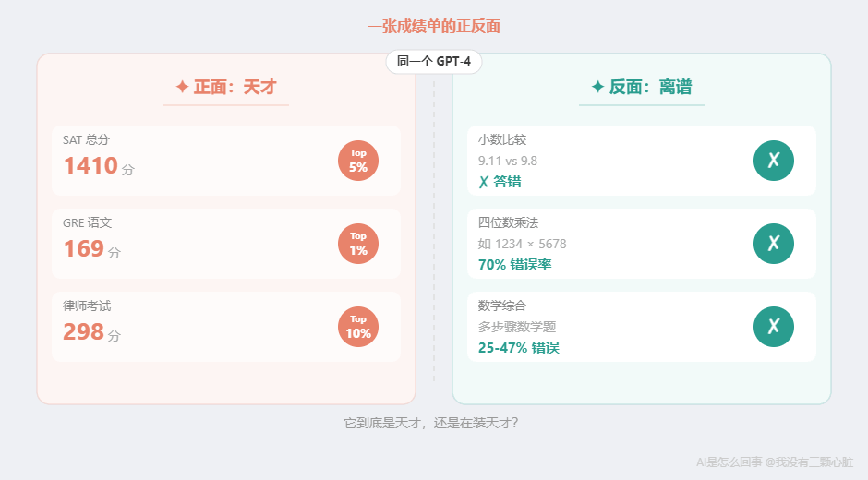Select the GRE 语文 score of 169
The width and height of the screenshot is (868, 480).
[83, 249]
